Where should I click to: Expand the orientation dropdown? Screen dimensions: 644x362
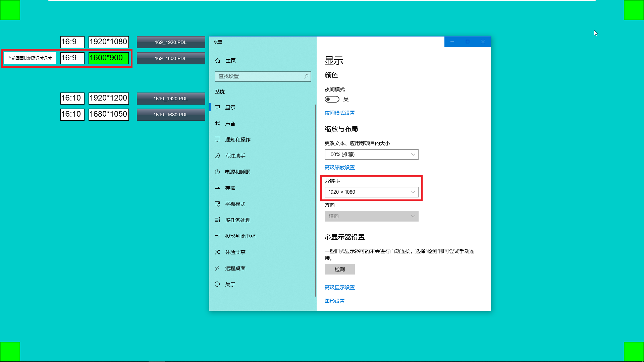point(371,216)
